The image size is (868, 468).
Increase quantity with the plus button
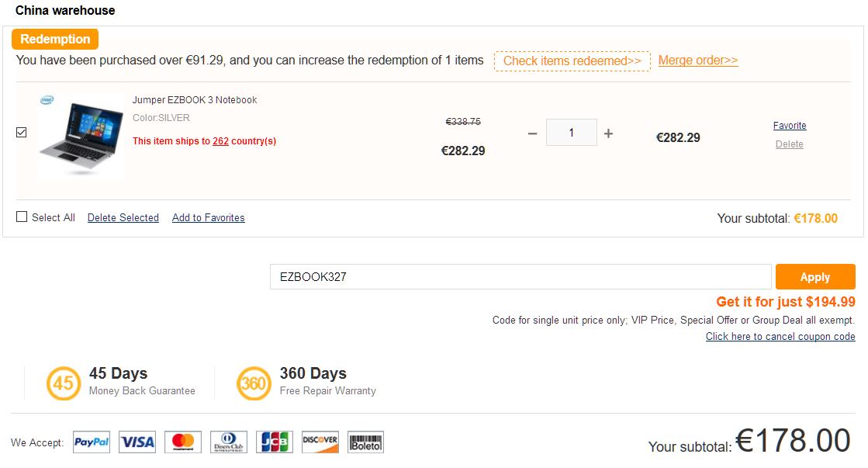608,133
